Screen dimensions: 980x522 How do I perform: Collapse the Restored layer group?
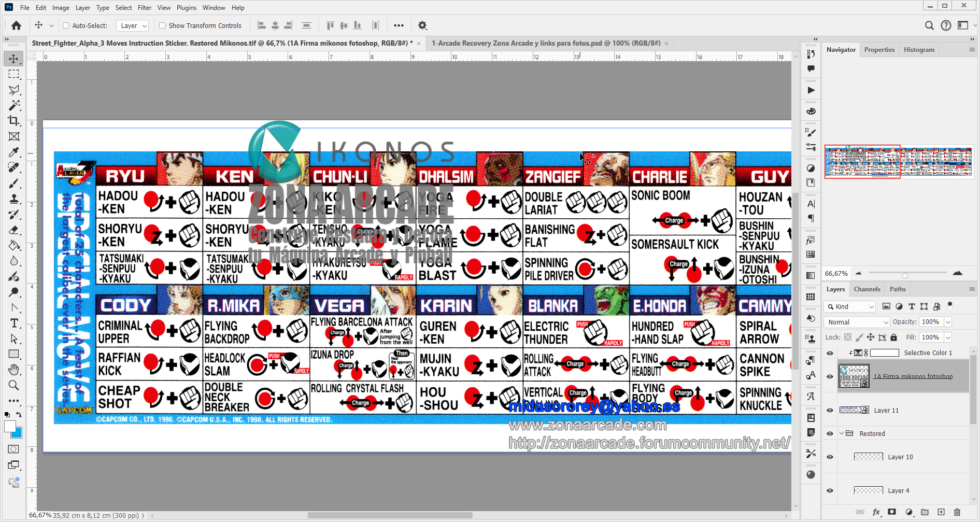tap(841, 433)
